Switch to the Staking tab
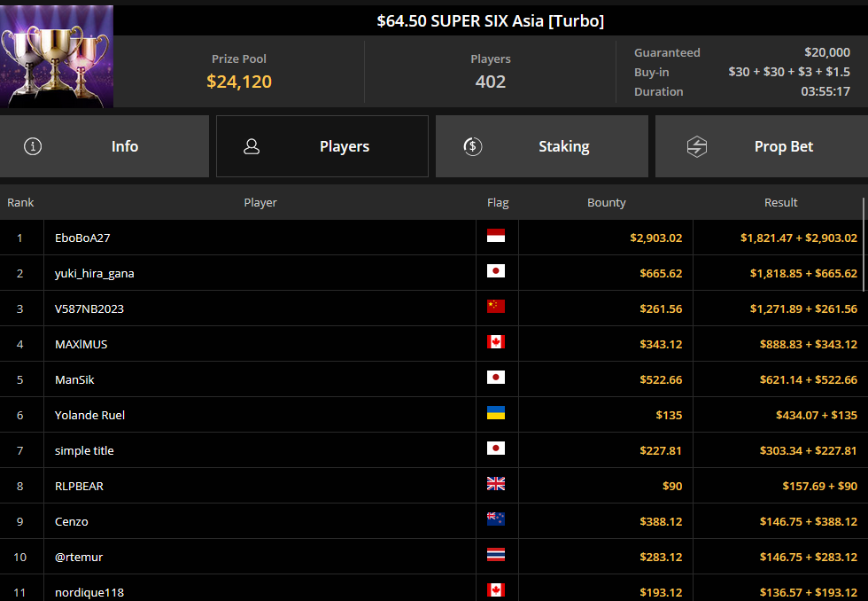The width and height of the screenshot is (868, 601). (x=542, y=146)
